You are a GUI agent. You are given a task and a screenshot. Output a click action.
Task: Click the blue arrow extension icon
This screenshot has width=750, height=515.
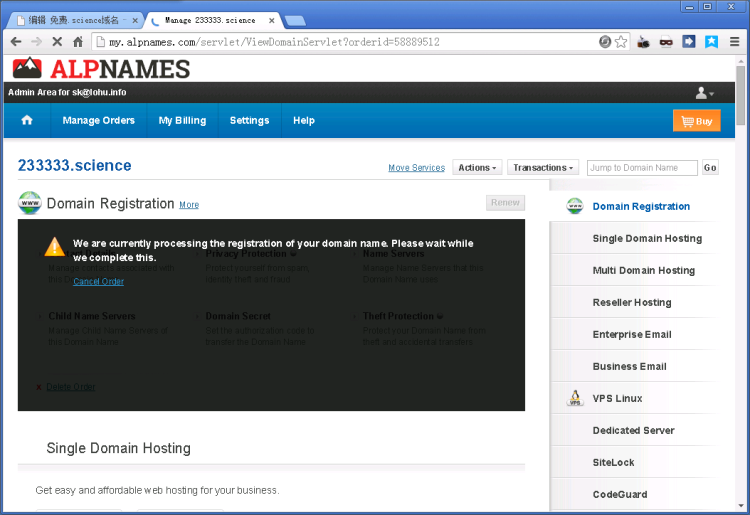pos(688,42)
